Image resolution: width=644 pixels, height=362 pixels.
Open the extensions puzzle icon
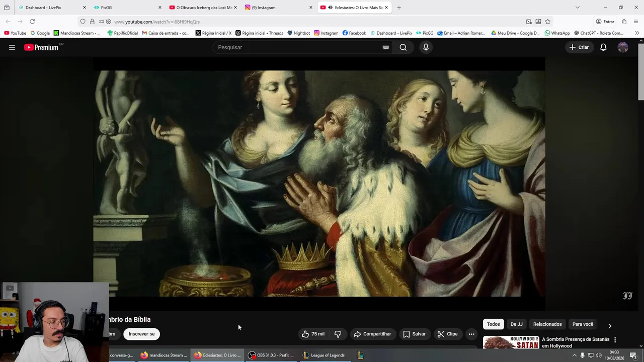pos(624,22)
